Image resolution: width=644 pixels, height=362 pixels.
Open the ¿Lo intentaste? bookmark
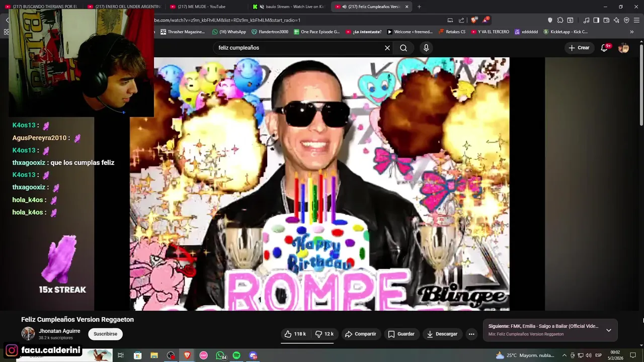[x=363, y=32]
